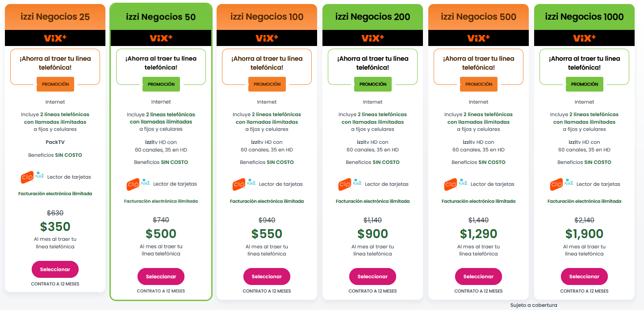Click the green PROMOCIÓN badge on Negocios 50

click(x=161, y=84)
